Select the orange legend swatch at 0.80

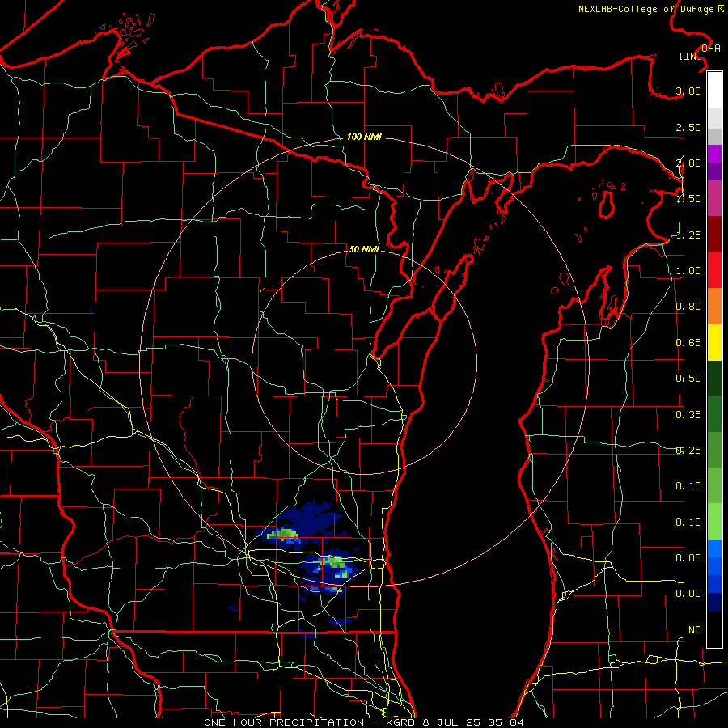point(714,307)
